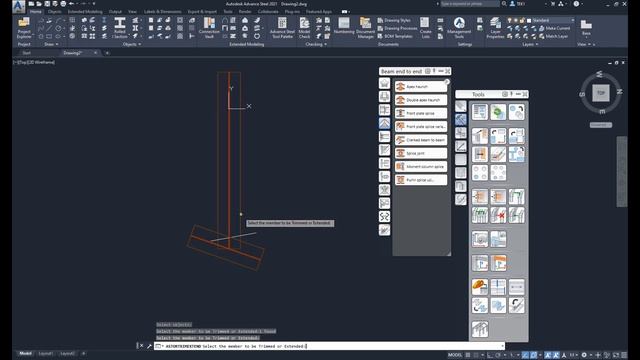
Task: Switch to the Layout2 tab
Action: (x=67, y=353)
